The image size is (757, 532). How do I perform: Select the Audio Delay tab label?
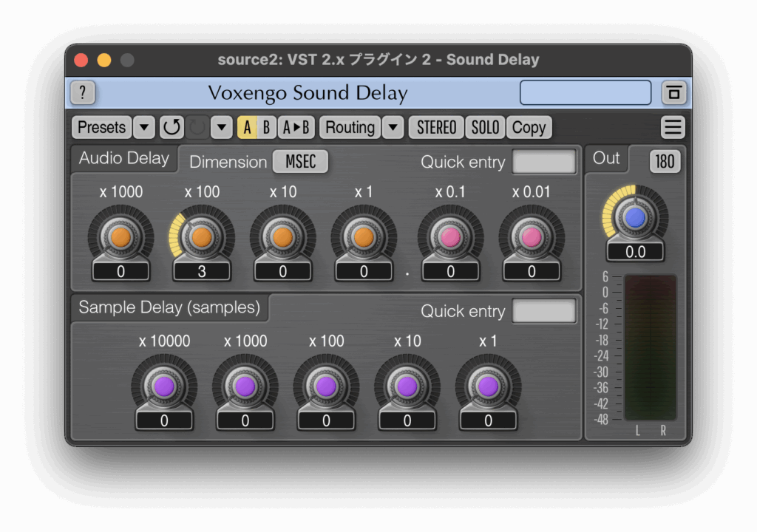coord(124,158)
